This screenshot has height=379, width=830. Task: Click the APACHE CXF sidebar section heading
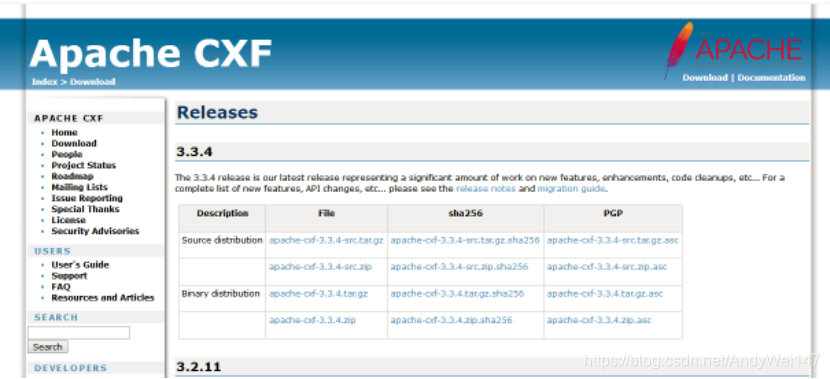(69, 119)
